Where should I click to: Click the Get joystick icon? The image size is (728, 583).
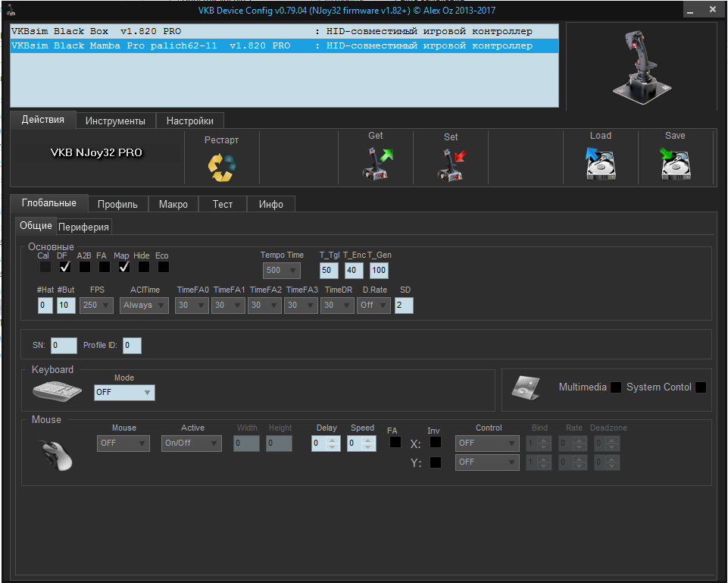[376, 164]
